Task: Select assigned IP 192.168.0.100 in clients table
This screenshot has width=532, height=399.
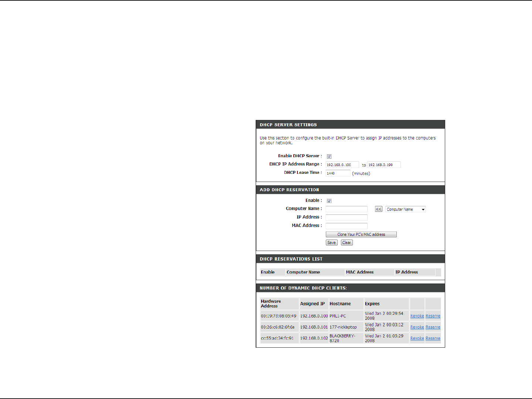Action: click(314, 316)
